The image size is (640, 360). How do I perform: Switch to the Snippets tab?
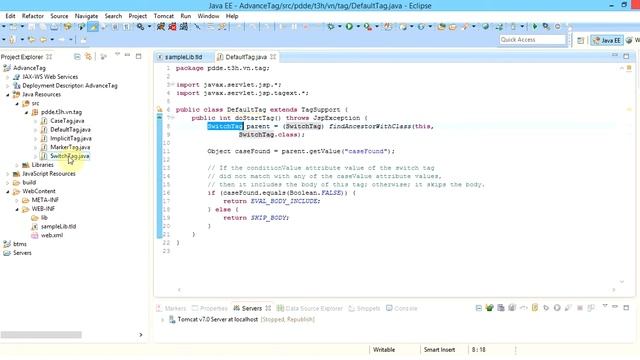coord(364,308)
